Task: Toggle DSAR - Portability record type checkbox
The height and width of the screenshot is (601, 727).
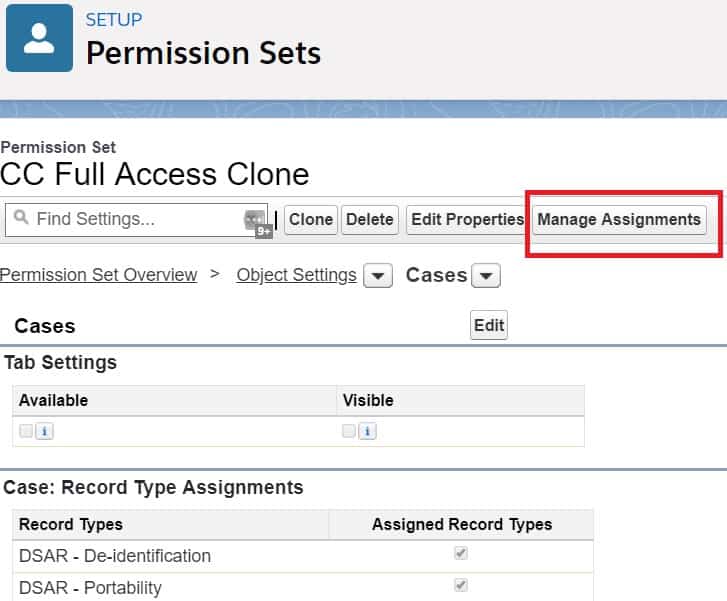Action: click(x=461, y=585)
